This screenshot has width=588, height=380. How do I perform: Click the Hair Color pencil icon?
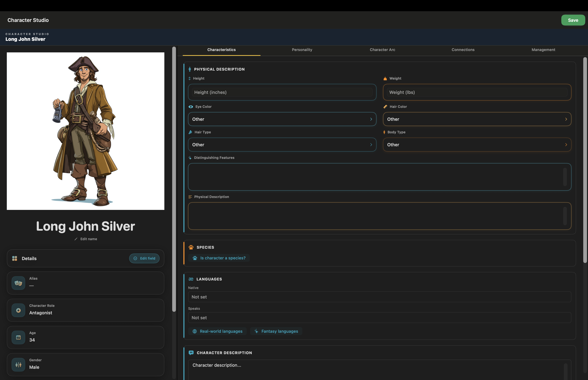tap(385, 107)
